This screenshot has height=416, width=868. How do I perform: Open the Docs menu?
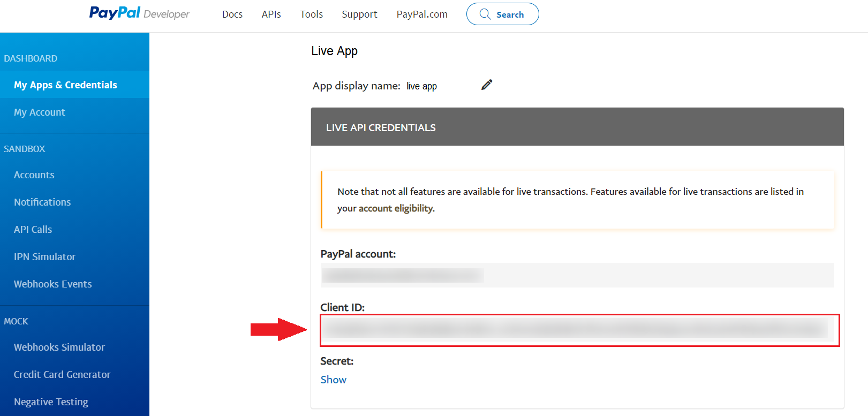[x=232, y=14]
